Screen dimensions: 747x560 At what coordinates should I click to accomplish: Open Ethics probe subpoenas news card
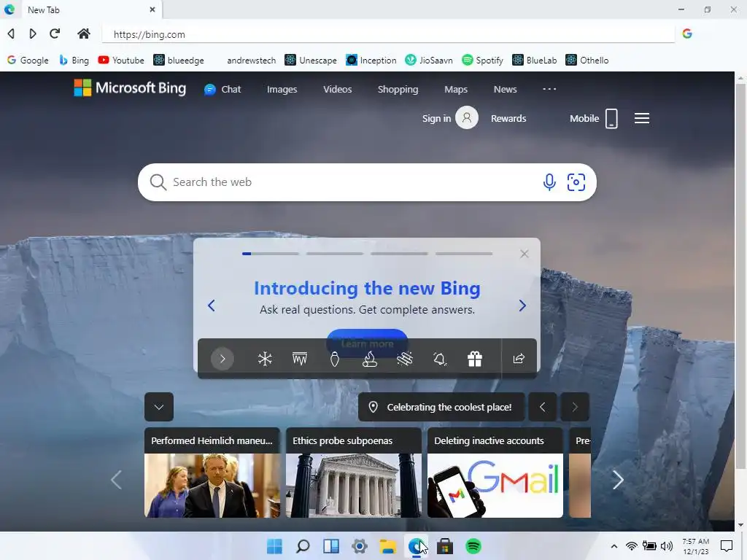point(354,472)
